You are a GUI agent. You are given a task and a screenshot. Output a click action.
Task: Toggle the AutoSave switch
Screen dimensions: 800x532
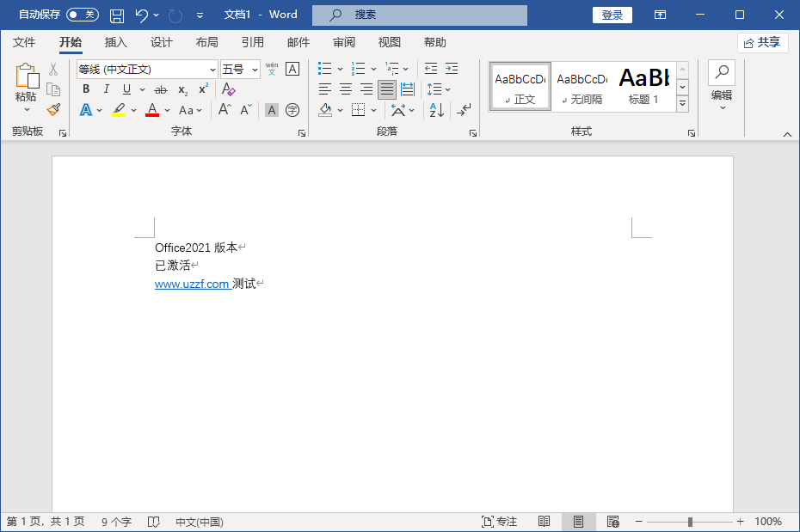[x=83, y=15]
